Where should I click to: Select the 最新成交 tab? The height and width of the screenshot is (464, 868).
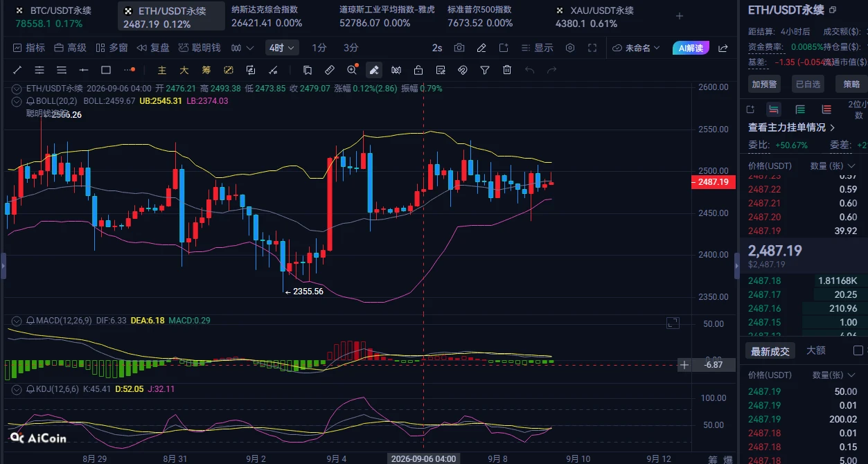pyautogui.click(x=770, y=351)
